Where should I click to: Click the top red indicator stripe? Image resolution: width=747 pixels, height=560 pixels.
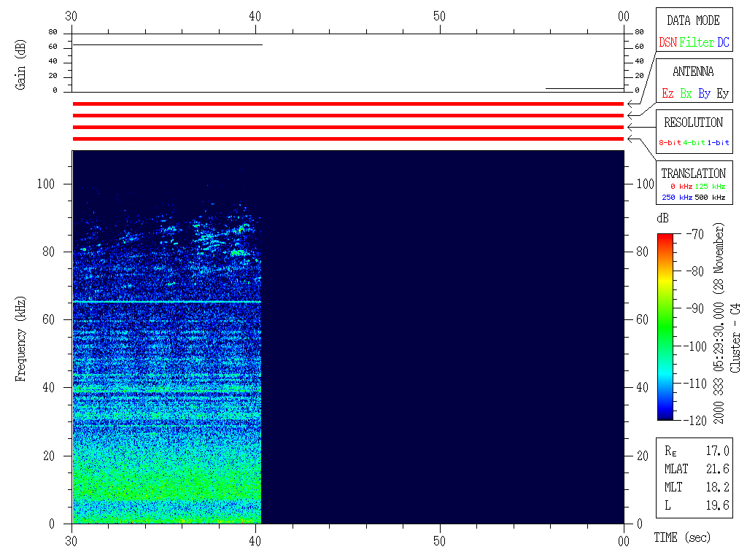tap(348, 104)
